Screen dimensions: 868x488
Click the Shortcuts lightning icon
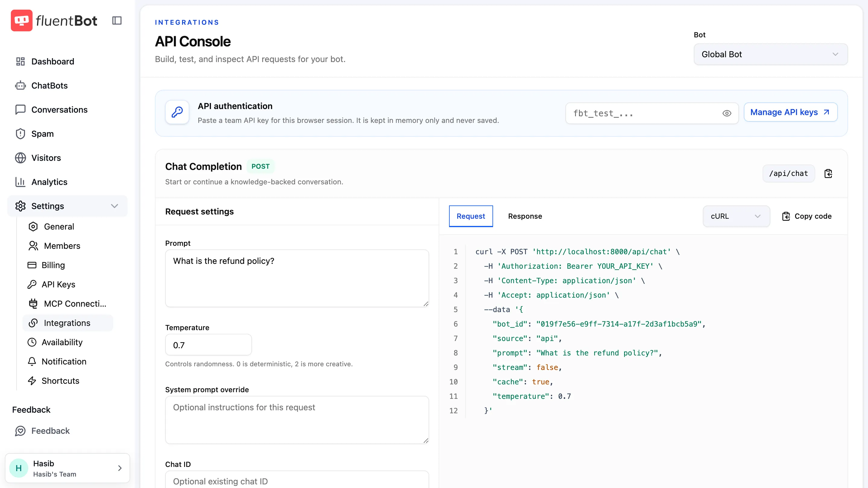point(32,381)
